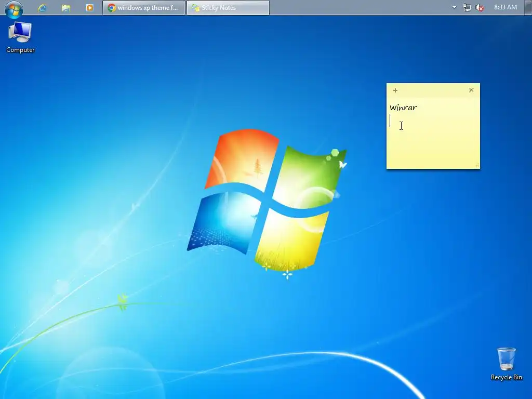Show hidden tray icons arrow
The width and height of the screenshot is (532, 399).
(x=454, y=7)
